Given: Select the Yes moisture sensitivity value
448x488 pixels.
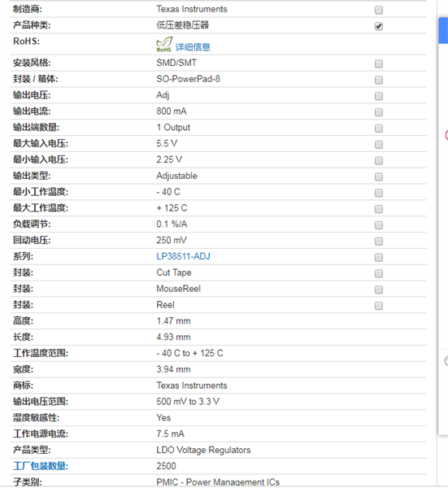Looking at the screenshot, I should 163,418.
